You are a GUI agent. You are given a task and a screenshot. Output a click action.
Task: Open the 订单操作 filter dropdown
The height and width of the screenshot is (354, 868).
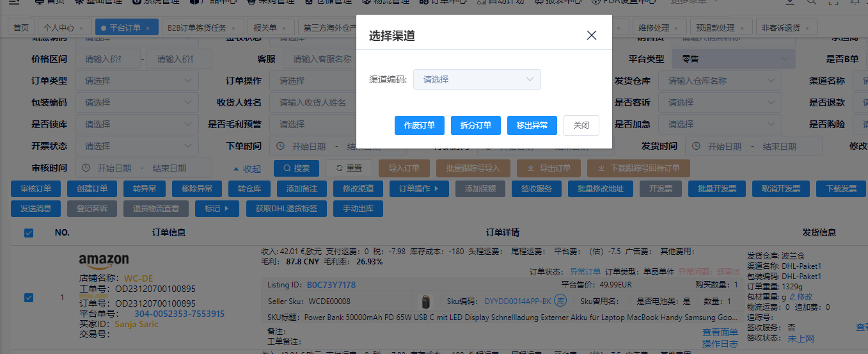pyautogui.click(x=313, y=81)
